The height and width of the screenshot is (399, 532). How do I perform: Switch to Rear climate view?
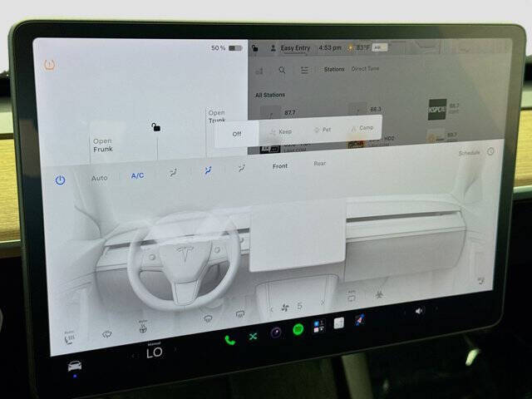[x=319, y=164]
